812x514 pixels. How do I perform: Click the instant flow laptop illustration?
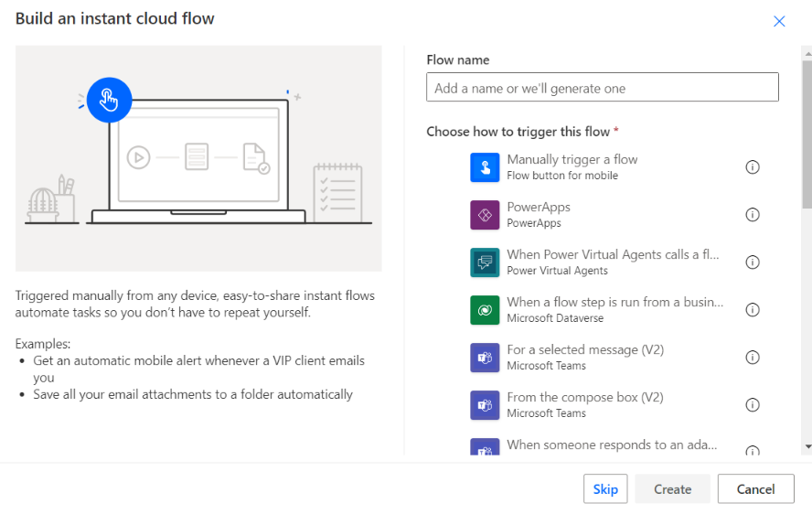(x=198, y=158)
